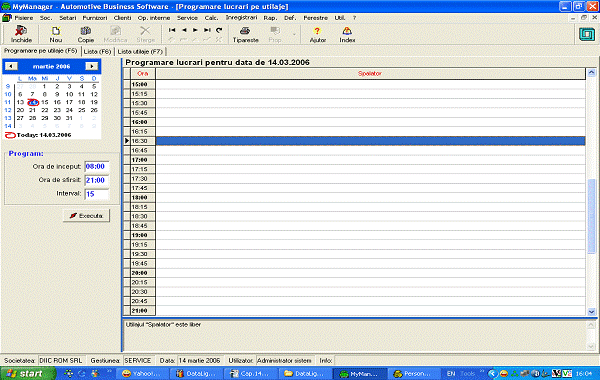Image resolution: width=600 pixels, height=380 pixels.
Task: Click the schedule scrollbar down arrow
Action: tap(592, 312)
